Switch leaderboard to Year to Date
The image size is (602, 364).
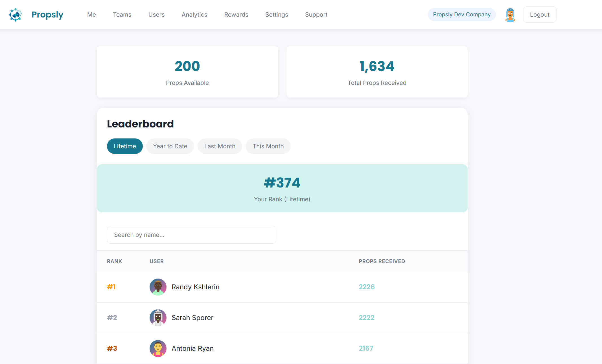pos(170,146)
